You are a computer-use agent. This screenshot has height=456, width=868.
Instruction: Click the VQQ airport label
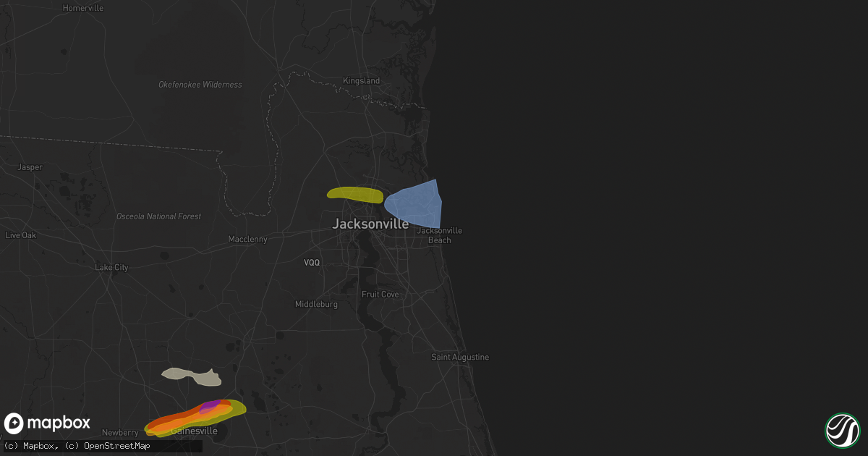[312, 263]
